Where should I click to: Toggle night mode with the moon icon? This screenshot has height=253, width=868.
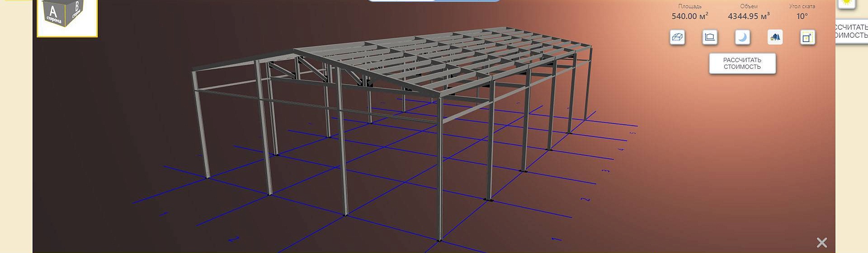click(742, 37)
